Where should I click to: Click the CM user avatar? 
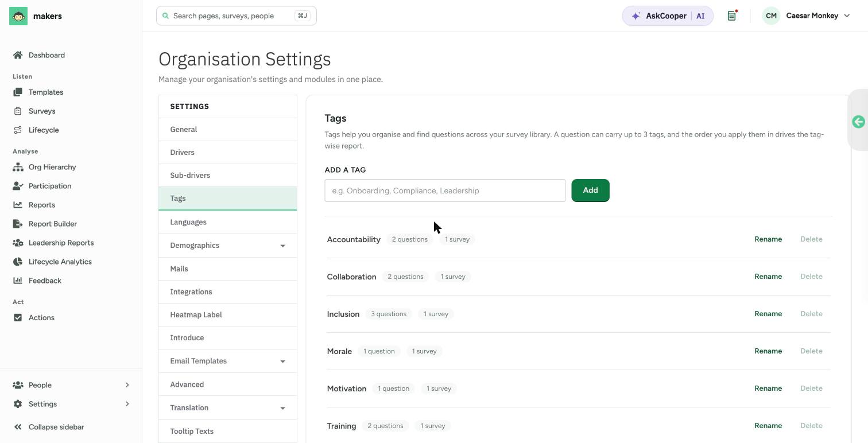(771, 16)
